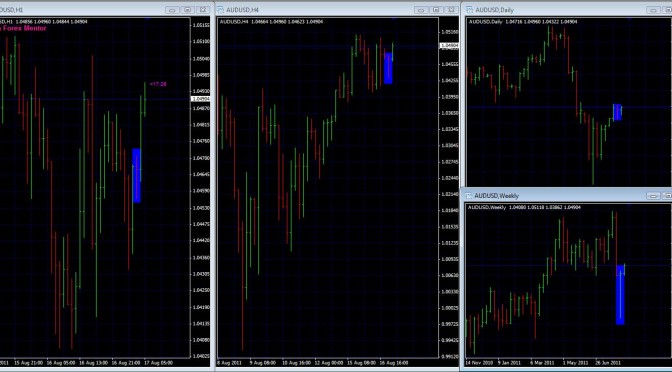Click the AUDUSD,Daily window chart icon
Screen dimensions: 672x372
point(469,9)
